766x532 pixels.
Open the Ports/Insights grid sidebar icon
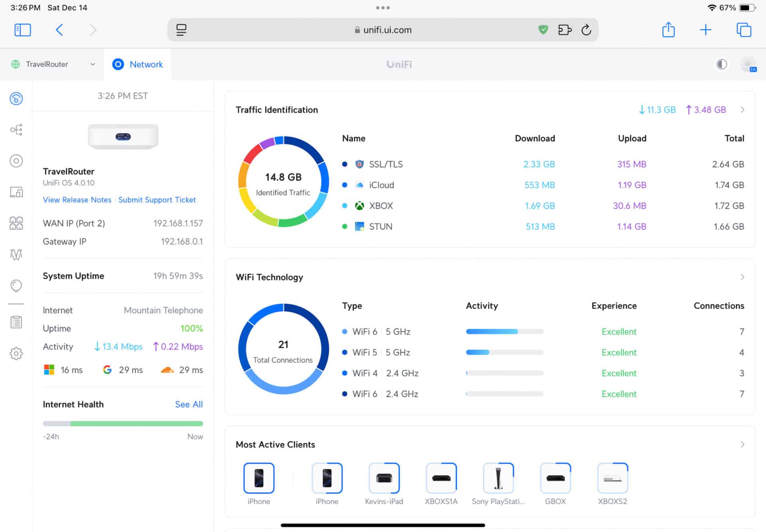(16, 223)
